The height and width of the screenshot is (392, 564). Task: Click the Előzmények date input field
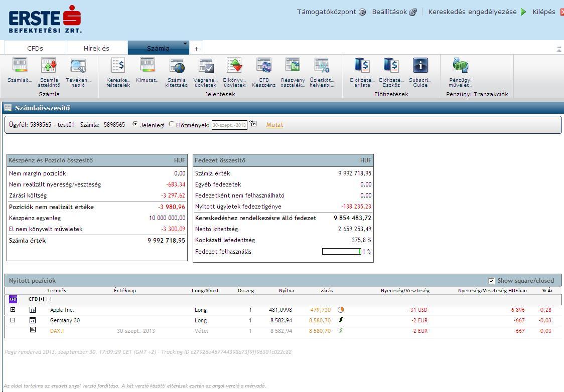point(229,125)
